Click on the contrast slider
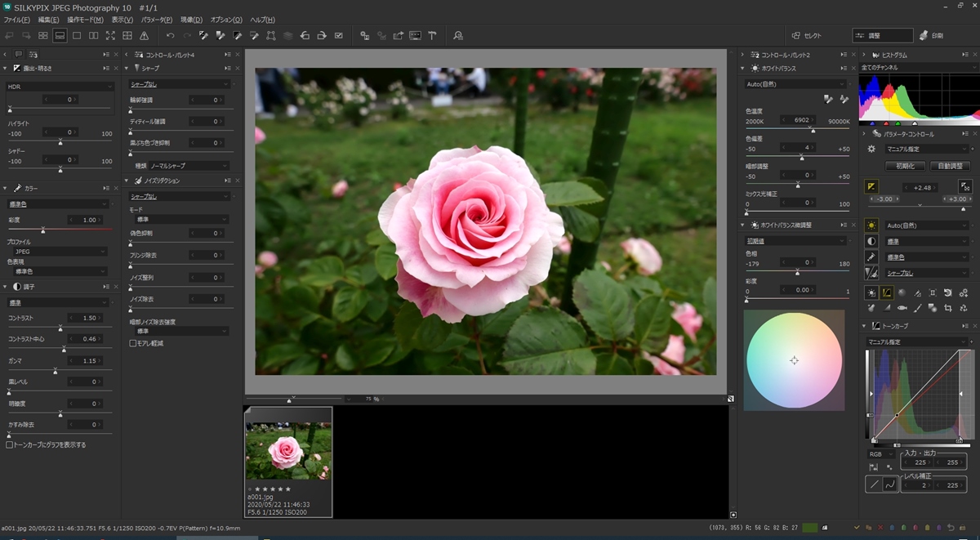Viewport: 980px width, 540px height. [x=60, y=328]
